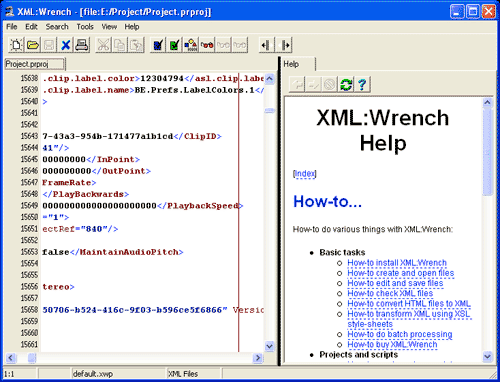Viewport: 500px width, 382px height.
Task: Click the MaintainAudioPitch closing tag text
Action: [126, 252]
